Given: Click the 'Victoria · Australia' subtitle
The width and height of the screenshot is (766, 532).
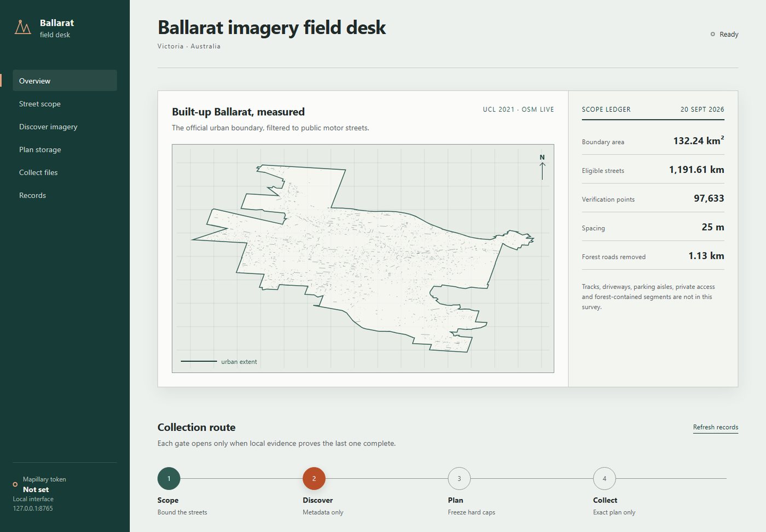Looking at the screenshot, I should click(189, 46).
